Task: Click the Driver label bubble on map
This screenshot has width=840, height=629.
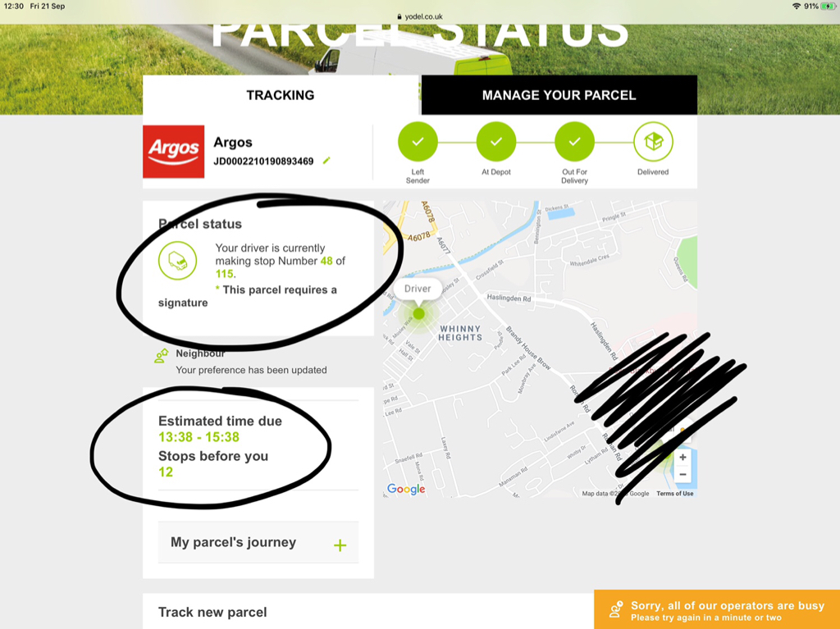Action: [x=418, y=289]
